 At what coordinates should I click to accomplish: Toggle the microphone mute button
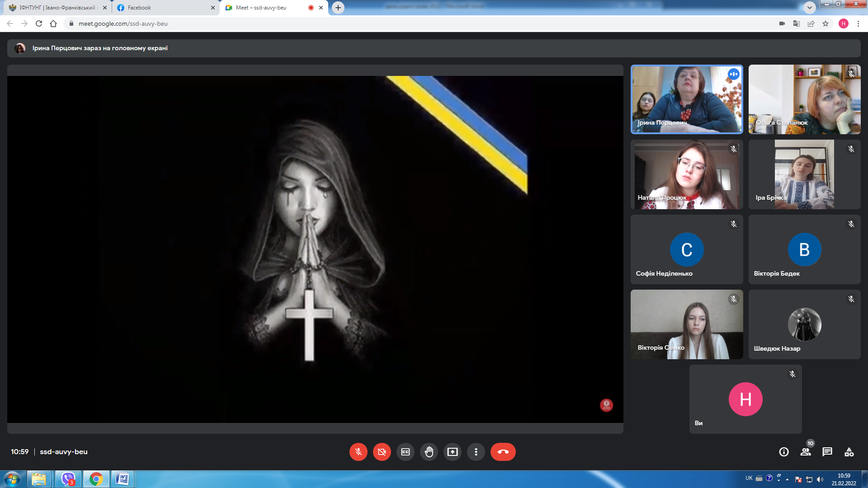coord(358,452)
